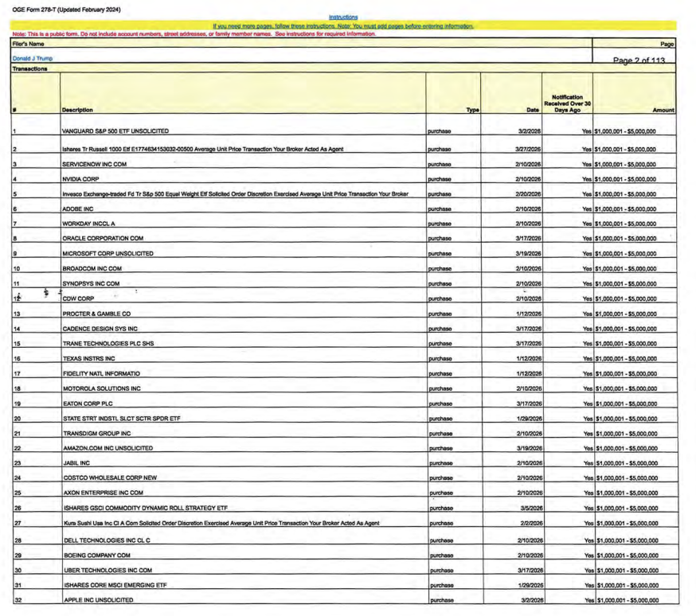Image resolution: width=696 pixels, height=616 pixels.
Task: Select ISHARES GSCI COMMODITY DYNAMIC ROLL STRATEGY ETF
Action: pyautogui.click(x=145, y=509)
